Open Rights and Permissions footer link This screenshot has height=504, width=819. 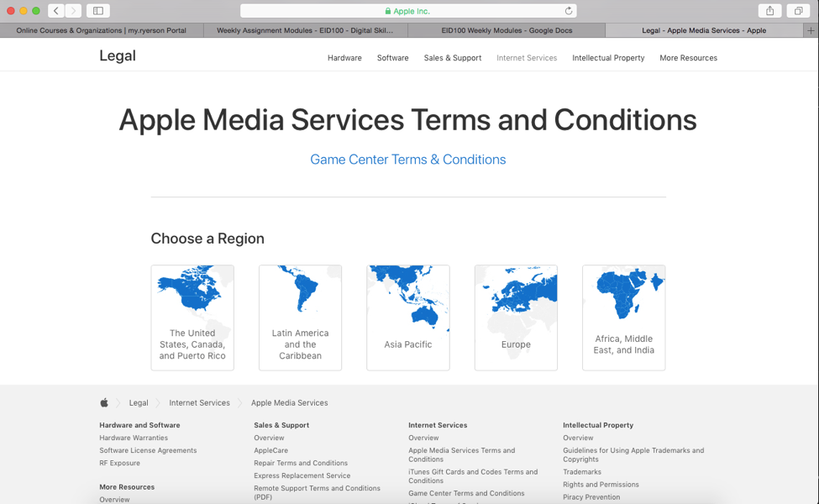(x=601, y=484)
